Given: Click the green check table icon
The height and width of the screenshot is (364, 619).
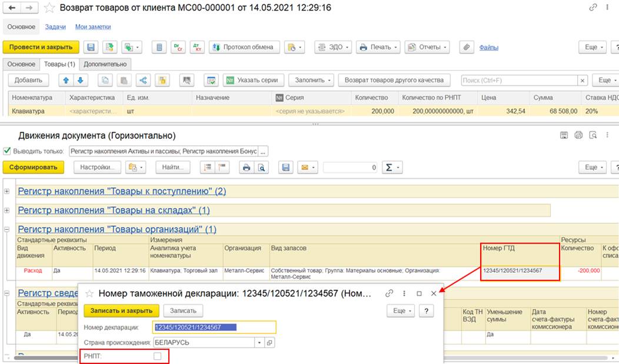Looking at the screenshot, I should click(x=211, y=81).
